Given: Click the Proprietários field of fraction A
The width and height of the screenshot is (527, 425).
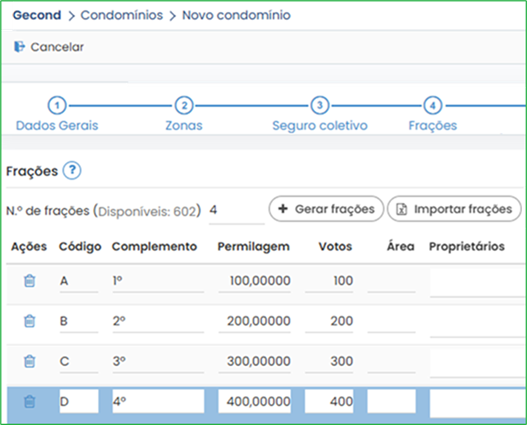Looking at the screenshot, I should pos(477,283).
